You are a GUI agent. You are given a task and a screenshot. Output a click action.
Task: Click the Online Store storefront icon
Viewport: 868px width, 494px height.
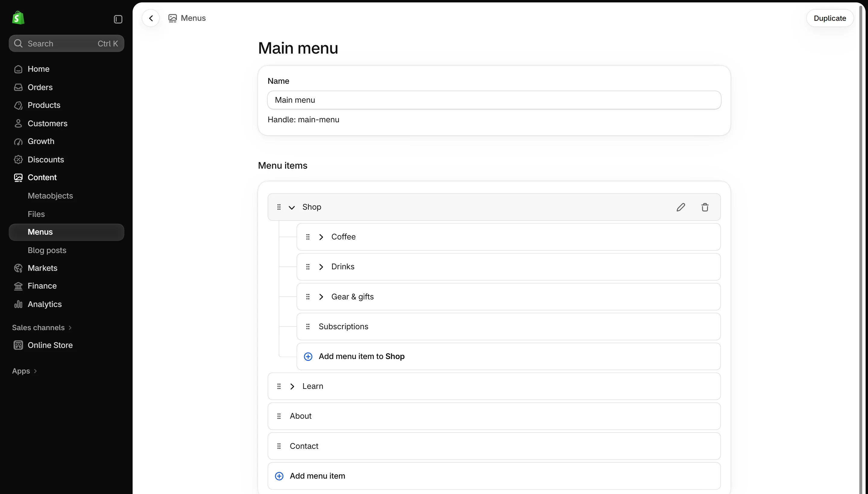18,345
